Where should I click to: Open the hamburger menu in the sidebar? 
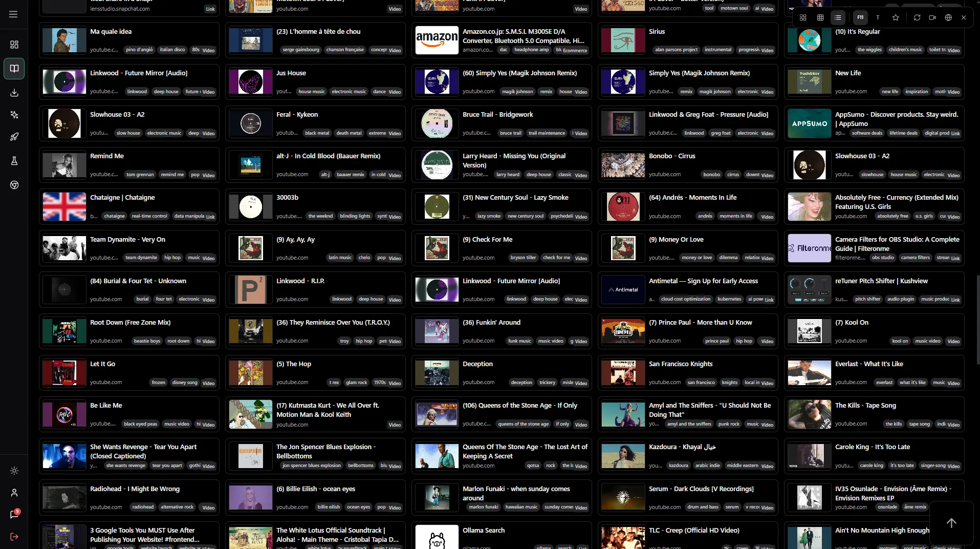(x=13, y=14)
